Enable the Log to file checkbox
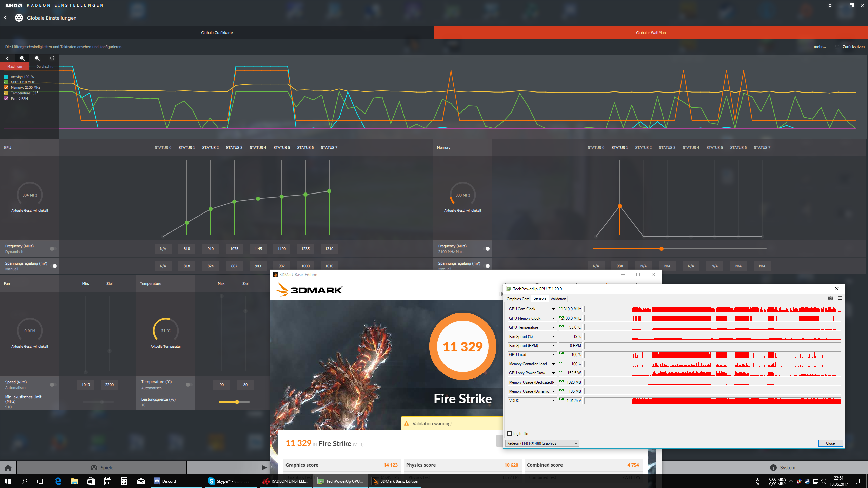This screenshot has height=488, width=868. 509,434
